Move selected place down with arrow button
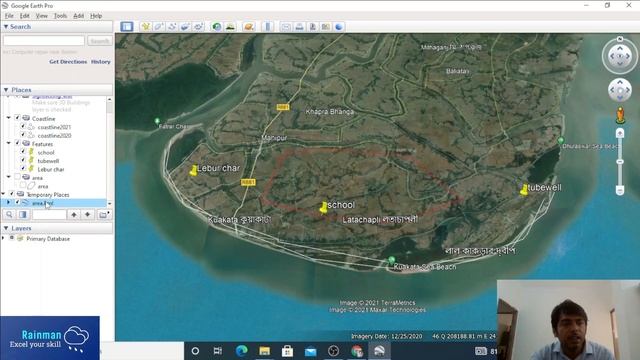 (x=87, y=214)
